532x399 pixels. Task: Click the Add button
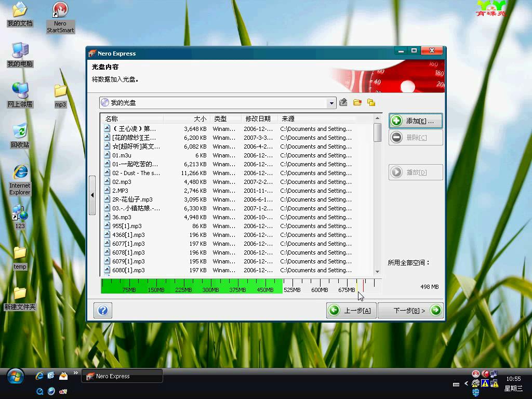[416, 121]
